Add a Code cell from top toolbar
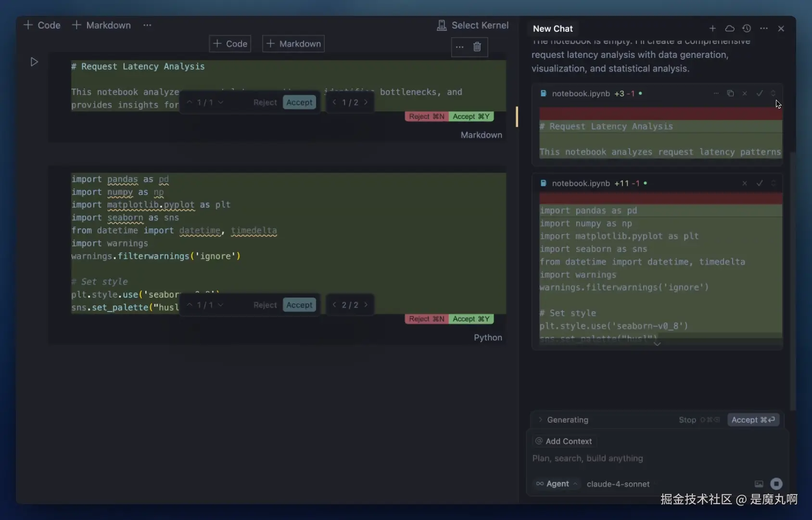 pos(42,25)
